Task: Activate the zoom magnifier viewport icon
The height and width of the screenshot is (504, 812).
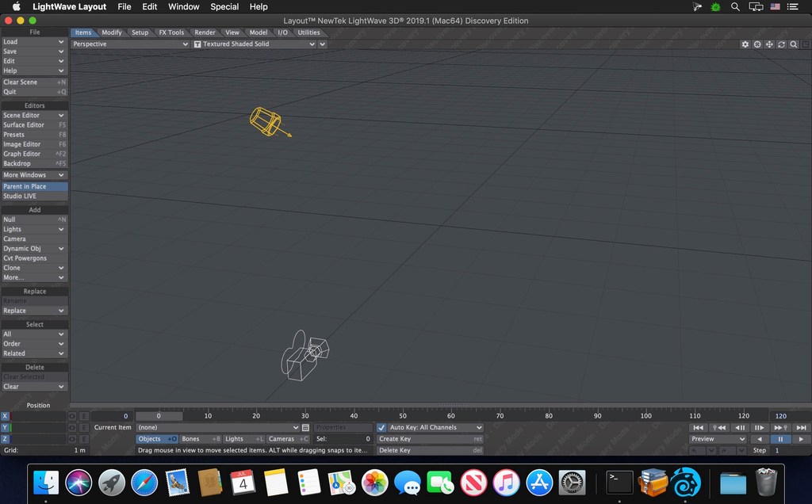Action: coord(794,44)
